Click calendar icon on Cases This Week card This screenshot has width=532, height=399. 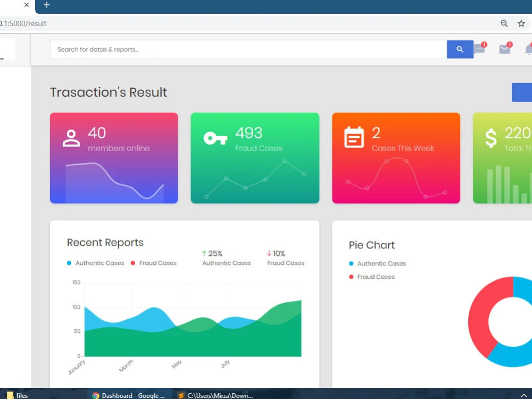point(354,137)
